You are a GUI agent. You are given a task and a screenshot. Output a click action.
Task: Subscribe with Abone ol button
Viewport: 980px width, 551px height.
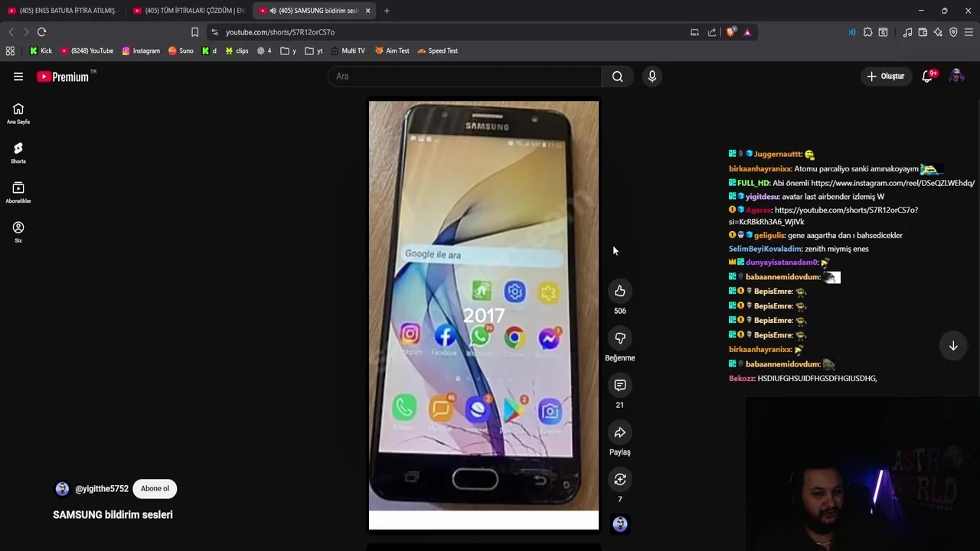(155, 489)
